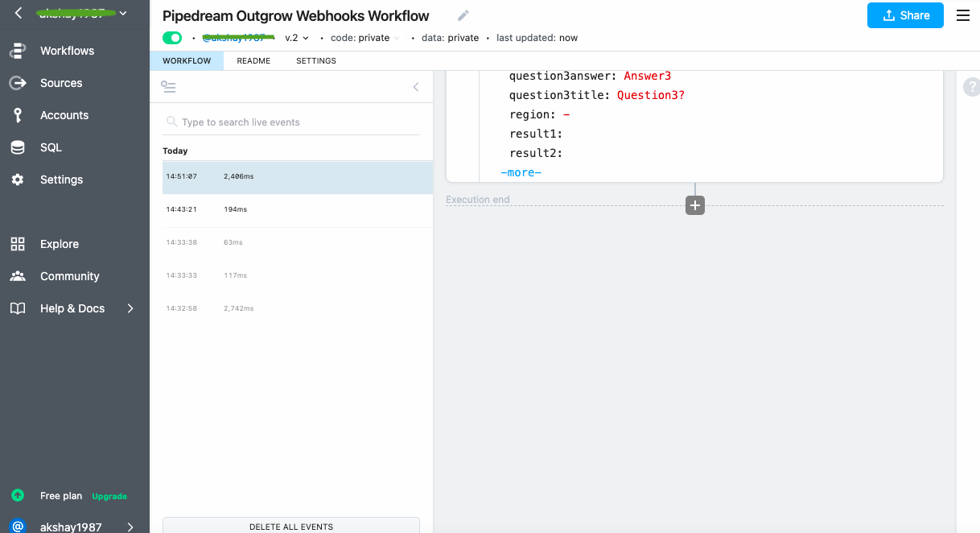Image resolution: width=980 pixels, height=533 pixels.
Task: Click the Explore grid icon
Action: [x=18, y=244]
